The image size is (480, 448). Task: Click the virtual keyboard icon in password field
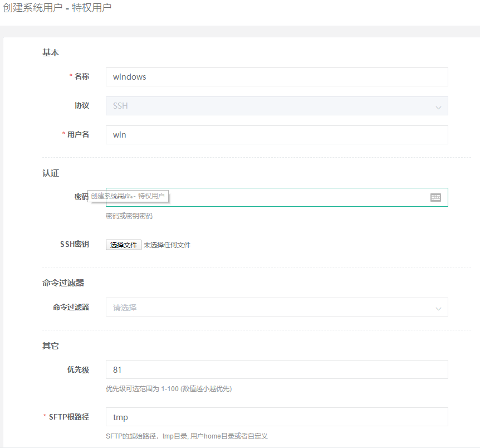pyautogui.click(x=435, y=197)
